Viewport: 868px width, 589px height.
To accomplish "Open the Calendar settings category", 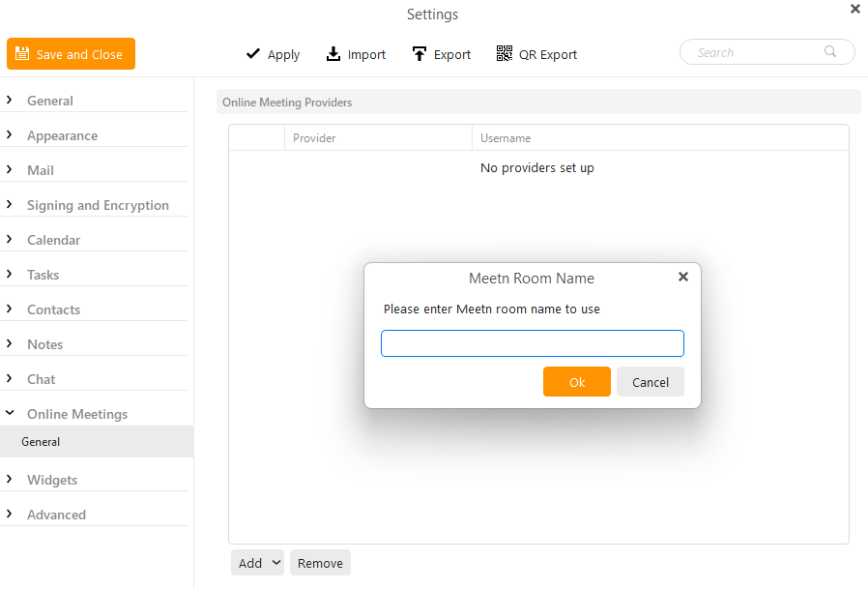I will pyautogui.click(x=54, y=240).
